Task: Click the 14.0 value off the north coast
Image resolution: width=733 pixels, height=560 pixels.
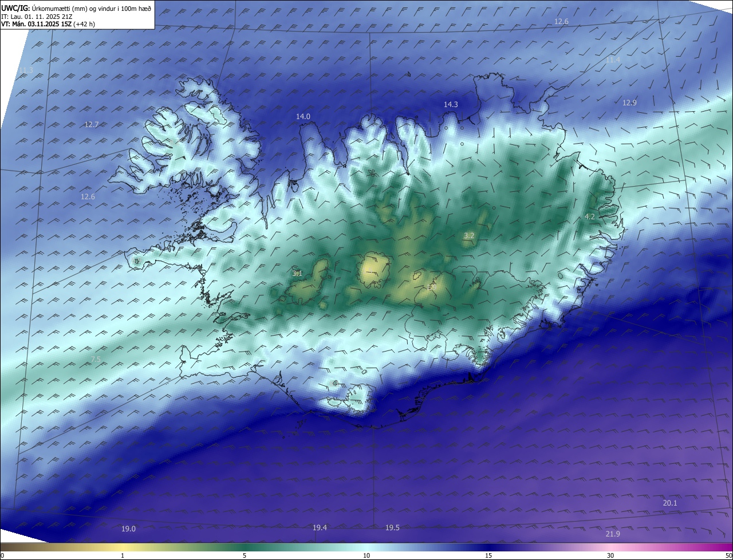Action: (303, 116)
